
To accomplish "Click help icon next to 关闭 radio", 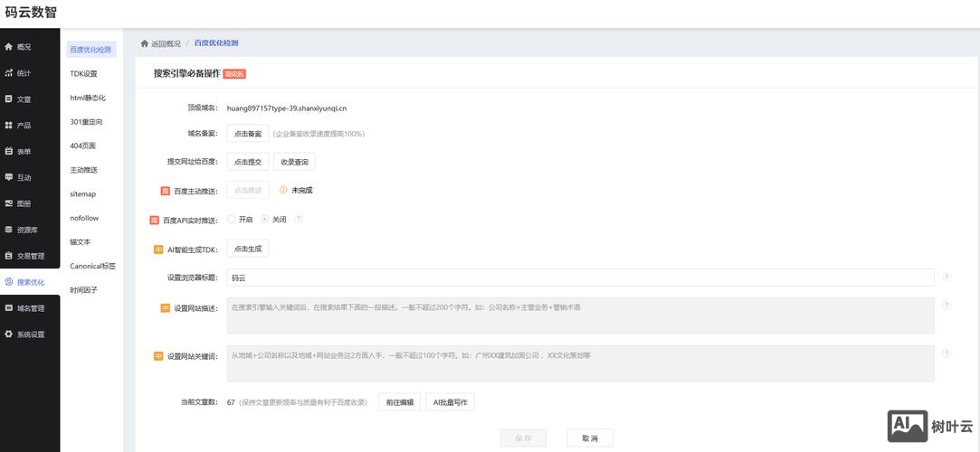I will click(299, 219).
